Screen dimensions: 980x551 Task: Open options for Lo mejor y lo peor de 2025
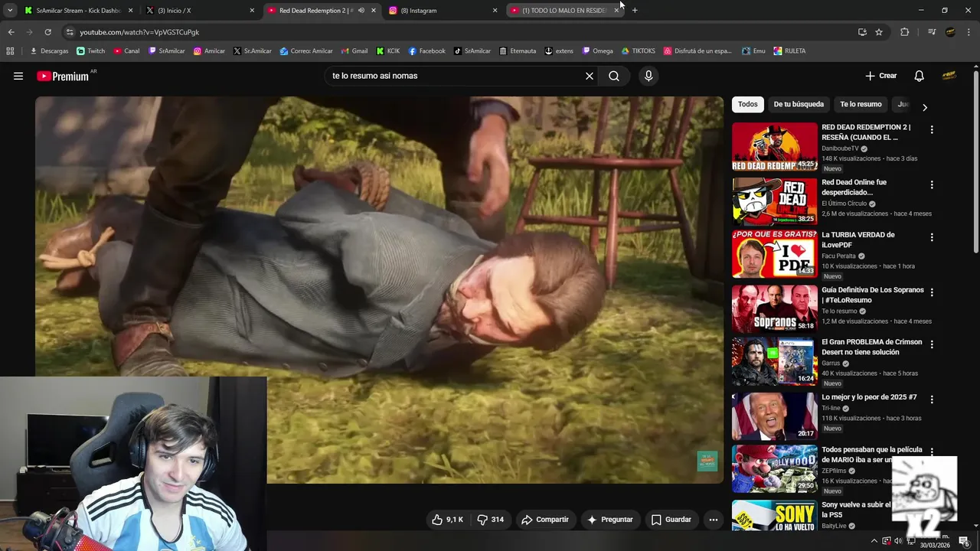coord(932,399)
